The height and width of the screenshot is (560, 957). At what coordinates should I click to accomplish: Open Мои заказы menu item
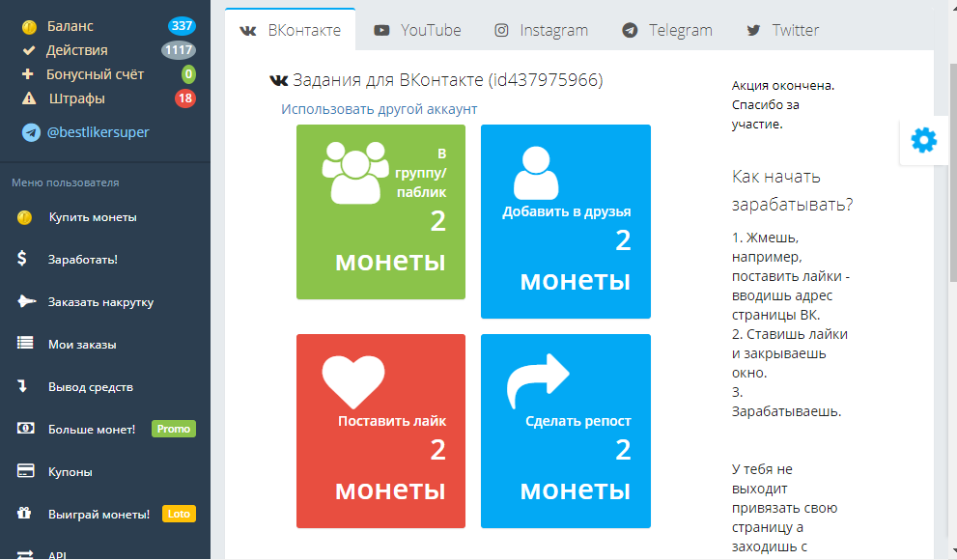pyautogui.click(x=105, y=345)
